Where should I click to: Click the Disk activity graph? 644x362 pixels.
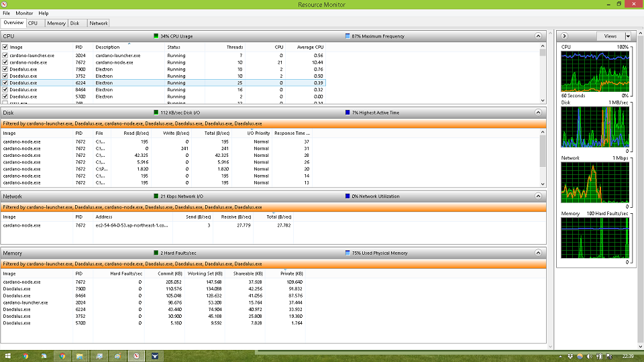tap(595, 127)
